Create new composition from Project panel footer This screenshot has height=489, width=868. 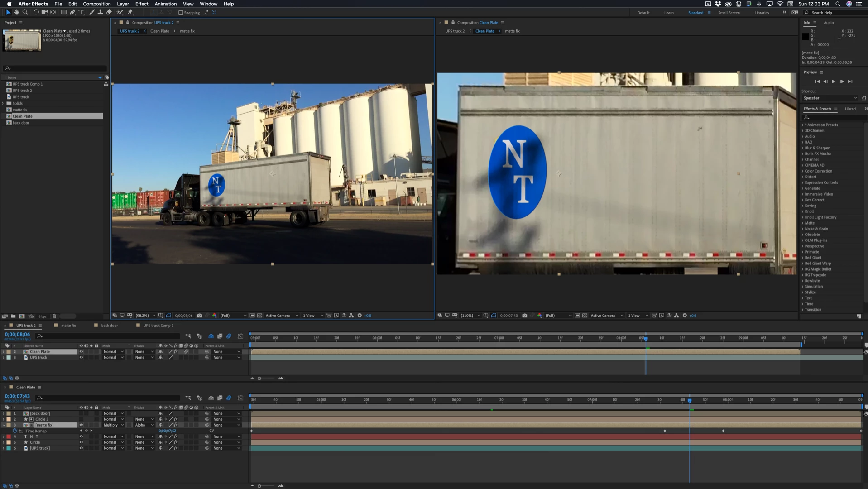pyautogui.click(x=22, y=316)
